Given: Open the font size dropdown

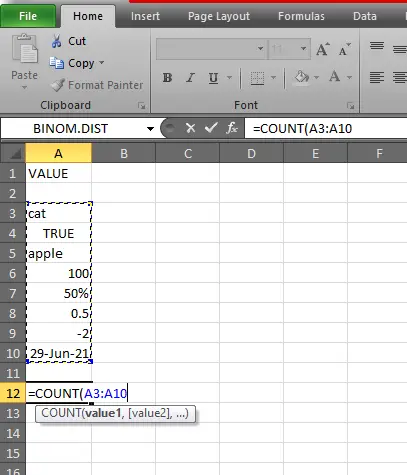Looking at the screenshot, I should [303, 49].
